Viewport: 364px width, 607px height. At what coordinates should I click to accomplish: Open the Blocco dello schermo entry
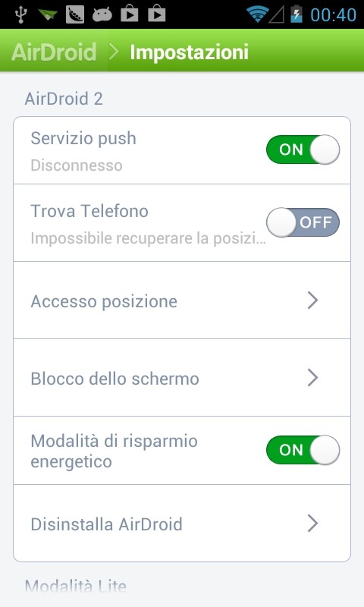pos(182,378)
